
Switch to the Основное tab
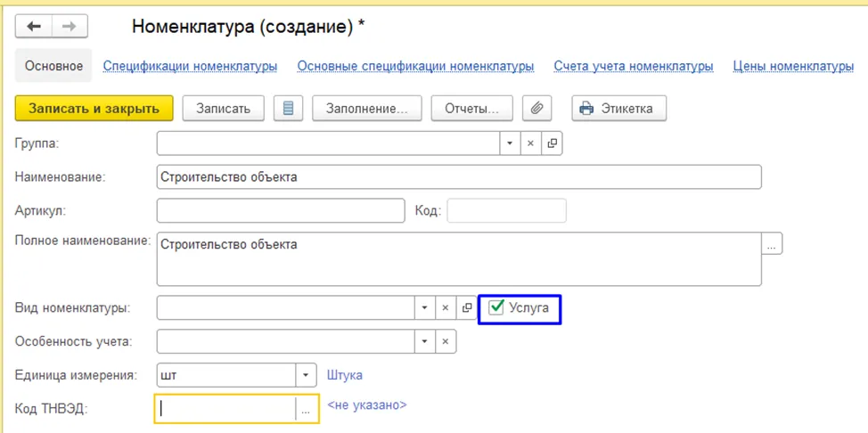click(53, 66)
